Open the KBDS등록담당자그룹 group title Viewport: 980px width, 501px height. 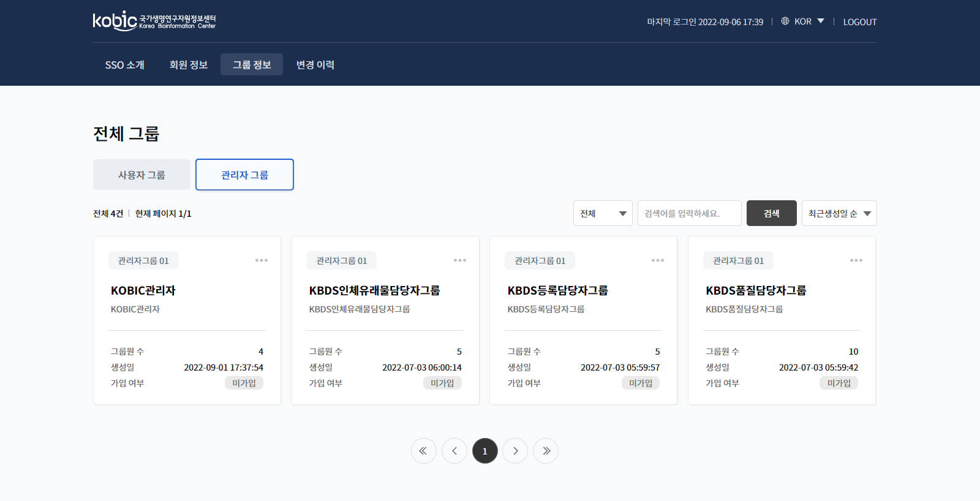tap(558, 290)
